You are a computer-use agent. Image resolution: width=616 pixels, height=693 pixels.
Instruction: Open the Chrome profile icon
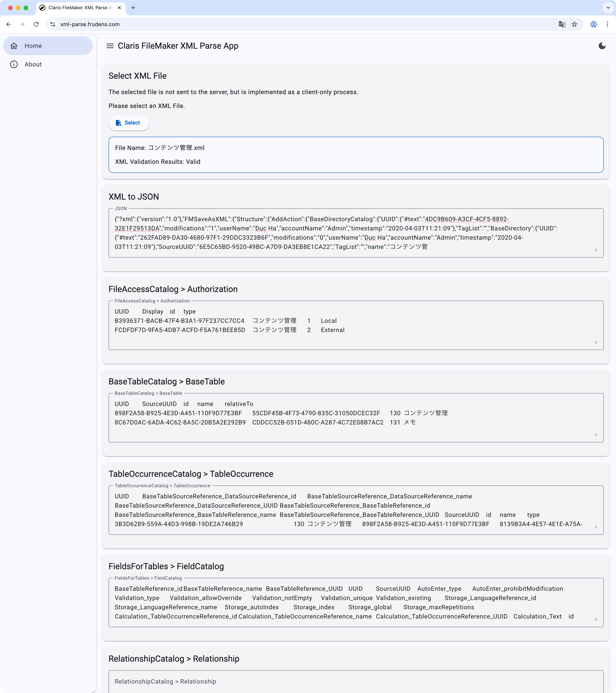tap(593, 24)
